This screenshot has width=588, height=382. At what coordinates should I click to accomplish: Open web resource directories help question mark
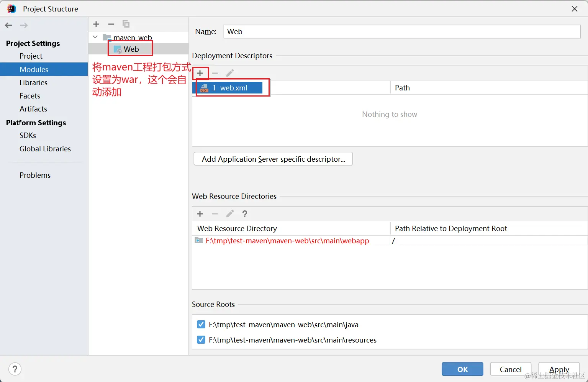(x=245, y=214)
